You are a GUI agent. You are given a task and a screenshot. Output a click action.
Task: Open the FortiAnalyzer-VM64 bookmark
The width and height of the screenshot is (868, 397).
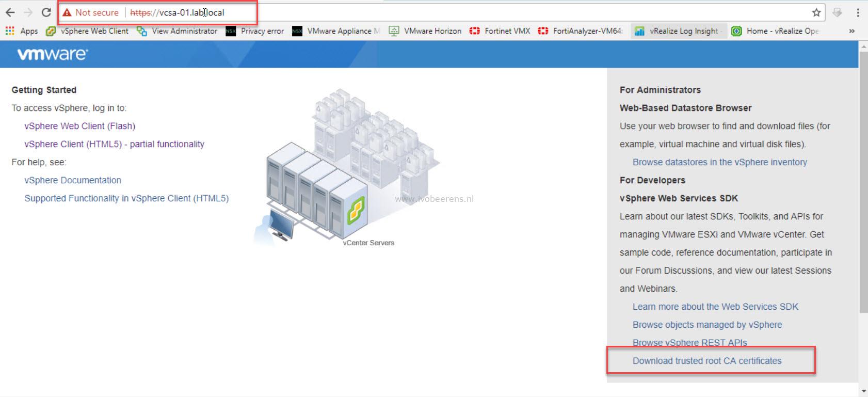(580, 31)
